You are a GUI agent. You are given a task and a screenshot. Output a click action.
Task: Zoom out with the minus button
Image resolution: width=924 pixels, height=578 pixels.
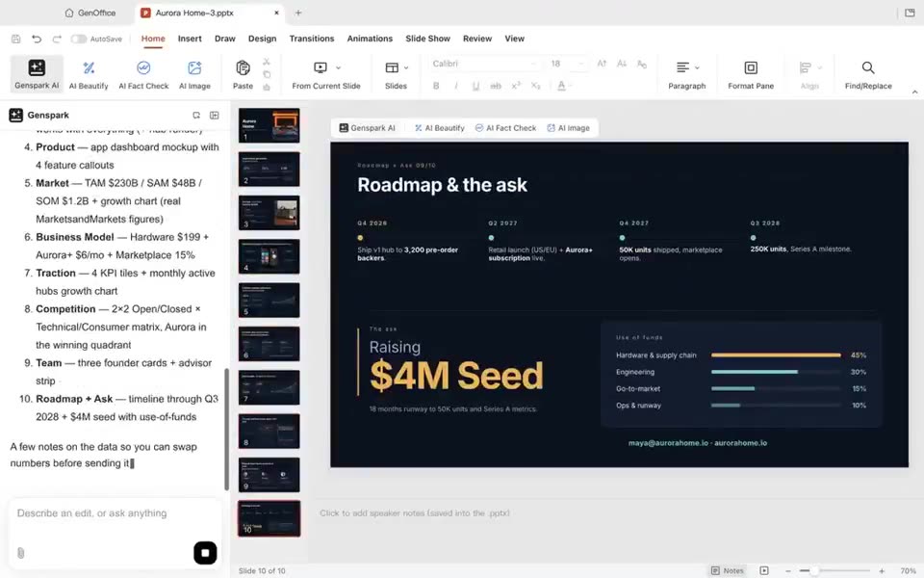tap(788, 570)
